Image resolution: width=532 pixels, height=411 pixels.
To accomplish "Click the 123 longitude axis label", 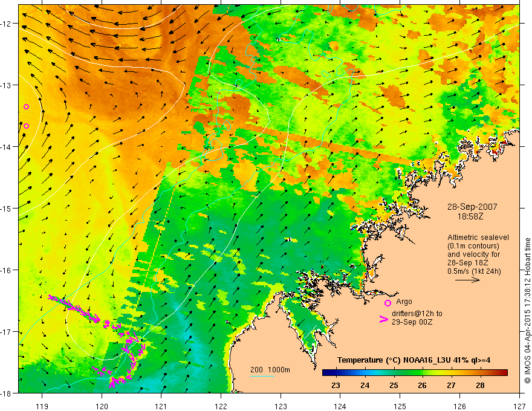I will [281, 406].
